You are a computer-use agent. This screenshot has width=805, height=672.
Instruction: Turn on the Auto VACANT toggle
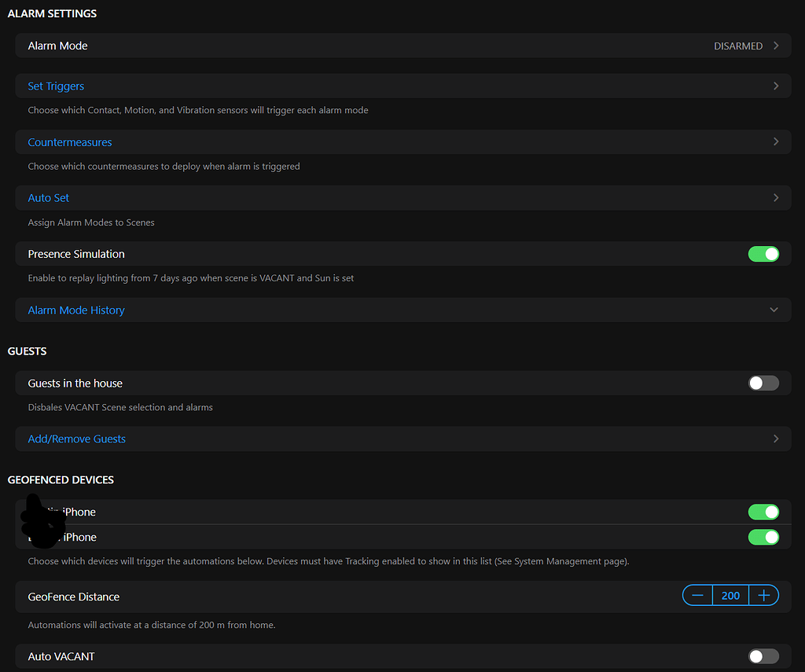(763, 656)
